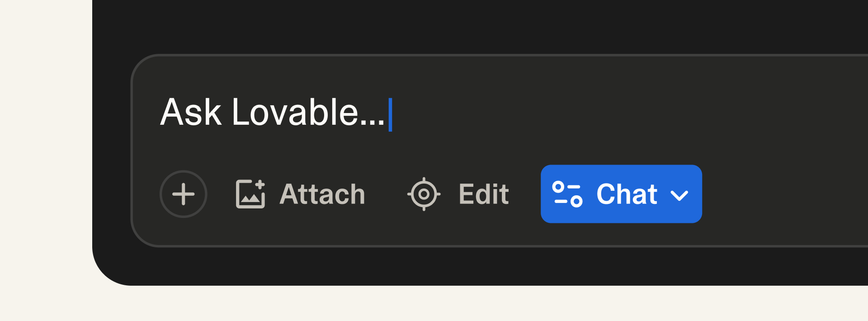Screen dimensions: 868x321
Task: Expand the Chat dropdown chevron
Action: click(679, 195)
